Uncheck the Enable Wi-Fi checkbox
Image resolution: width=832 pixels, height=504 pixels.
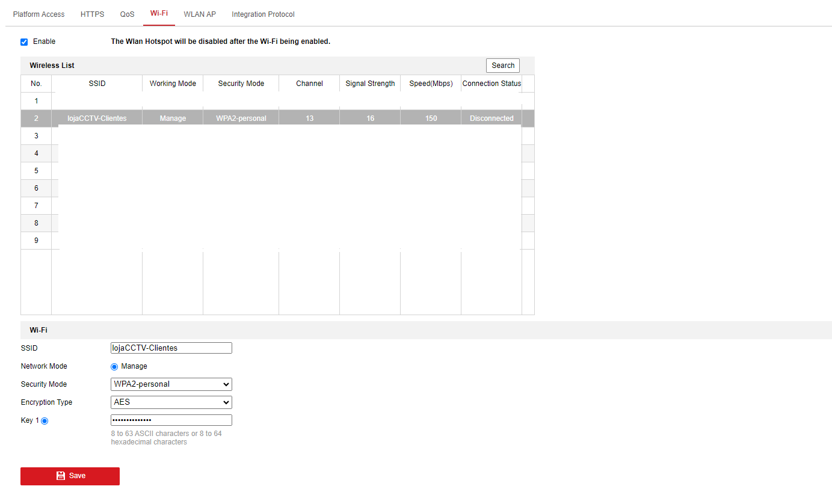pyautogui.click(x=24, y=42)
